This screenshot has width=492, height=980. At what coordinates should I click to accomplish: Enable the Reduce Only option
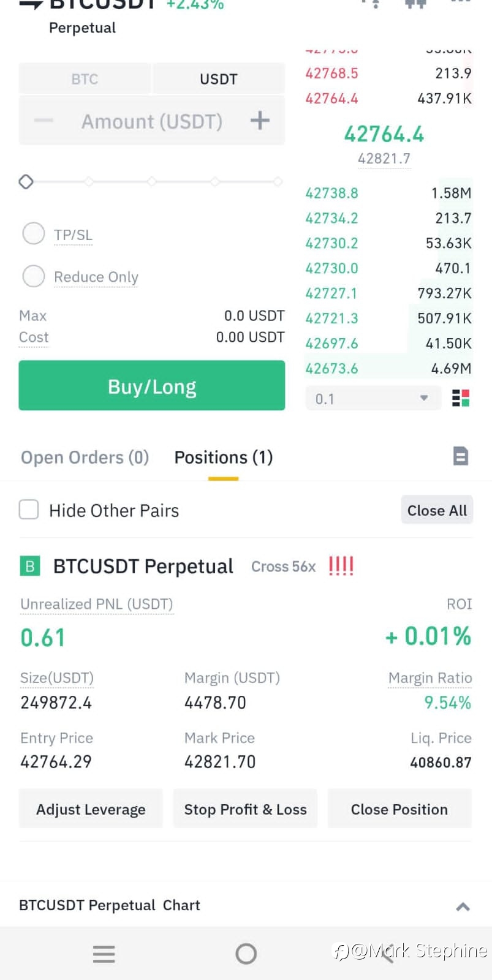[34, 276]
